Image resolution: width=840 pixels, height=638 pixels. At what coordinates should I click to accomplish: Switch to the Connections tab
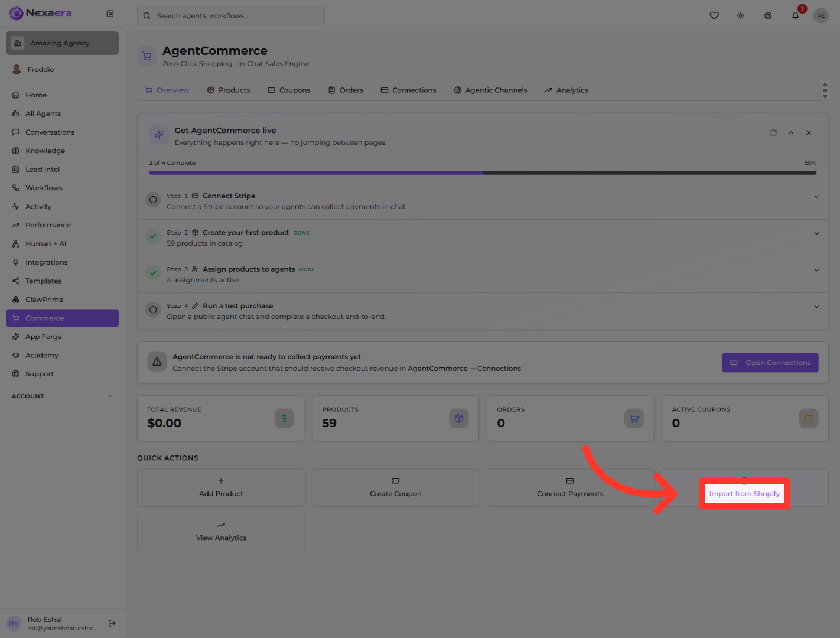[409, 90]
